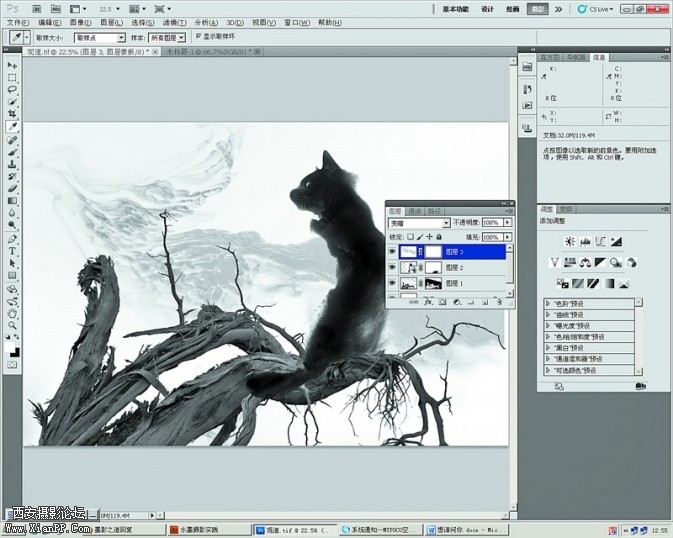Toggle the 显示取样环 checkbox
673x538 pixels.
tap(199, 37)
